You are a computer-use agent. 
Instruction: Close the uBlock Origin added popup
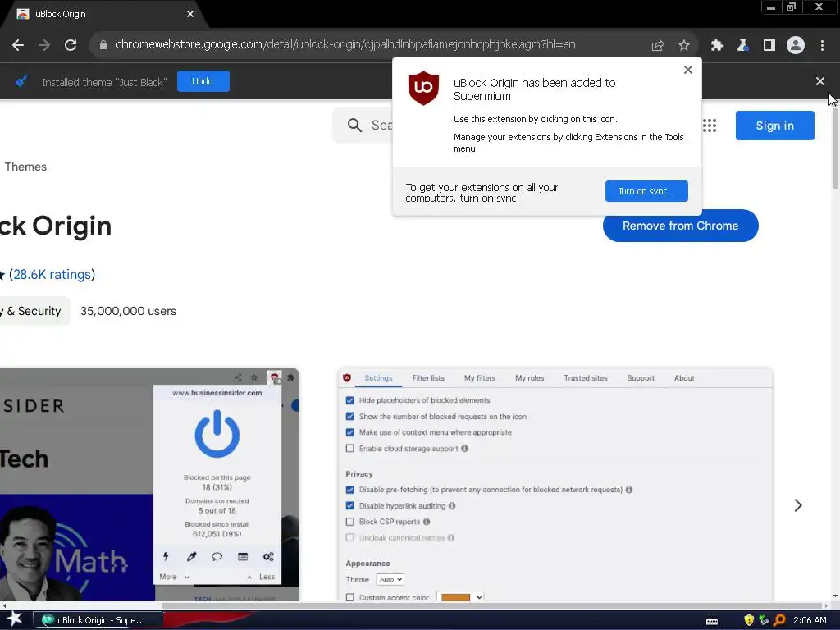(688, 70)
